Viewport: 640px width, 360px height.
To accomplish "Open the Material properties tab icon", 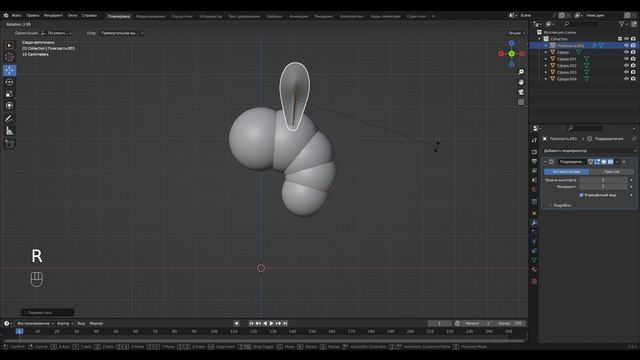I will 534,269.
